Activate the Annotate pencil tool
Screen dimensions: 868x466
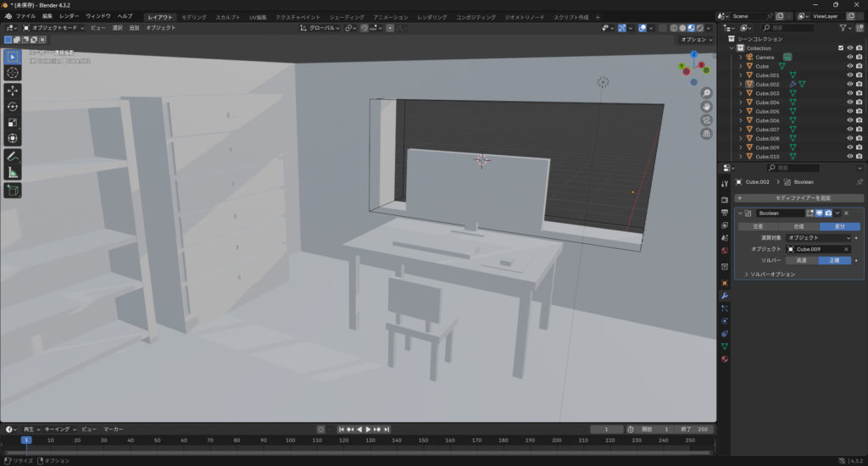13,157
